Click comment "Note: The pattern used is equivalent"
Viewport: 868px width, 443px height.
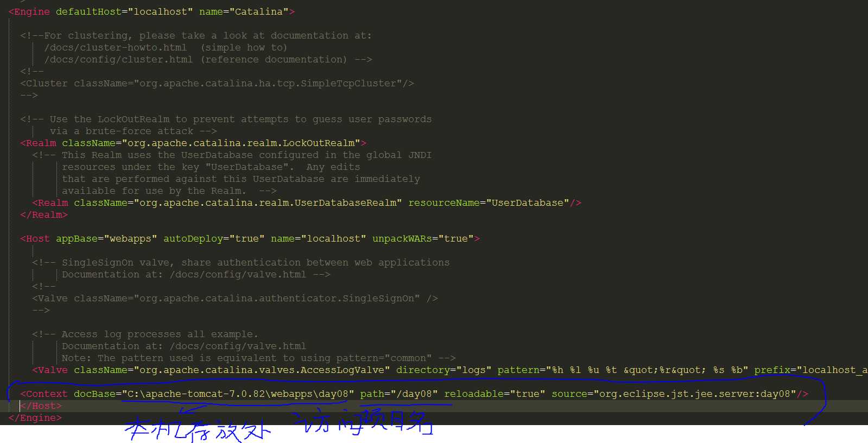pos(169,358)
